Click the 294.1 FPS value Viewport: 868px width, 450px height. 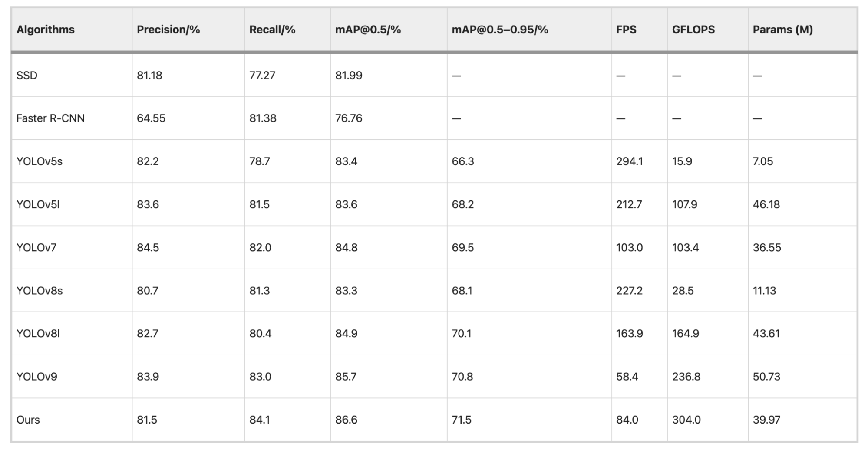[x=630, y=161]
